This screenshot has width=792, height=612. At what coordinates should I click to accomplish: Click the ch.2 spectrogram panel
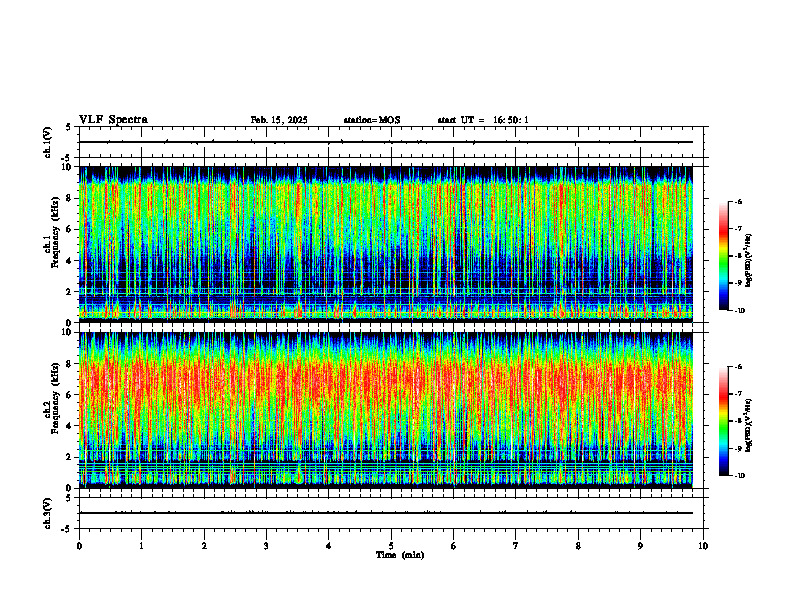click(386, 410)
